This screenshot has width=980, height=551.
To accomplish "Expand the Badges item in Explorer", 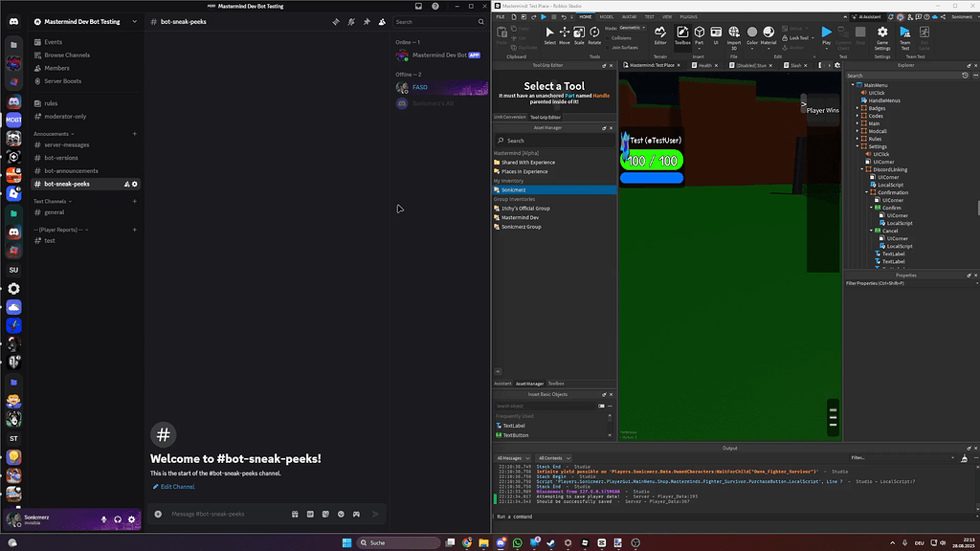I will tap(857, 108).
